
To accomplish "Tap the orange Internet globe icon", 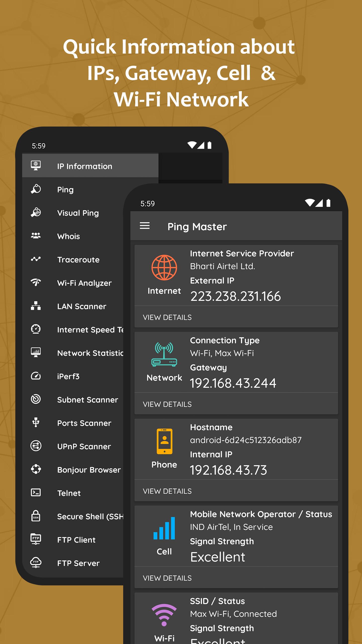I will [x=164, y=267].
